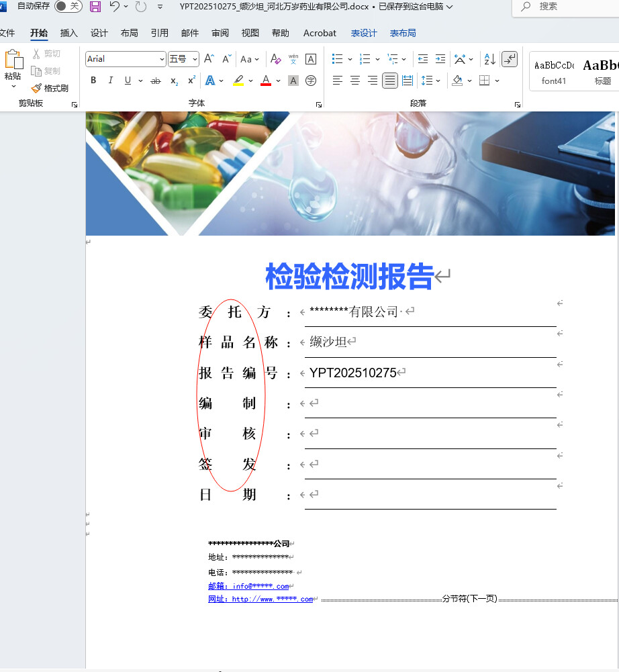Apply red font color
Screen dimensions: 619x672
tap(266, 81)
